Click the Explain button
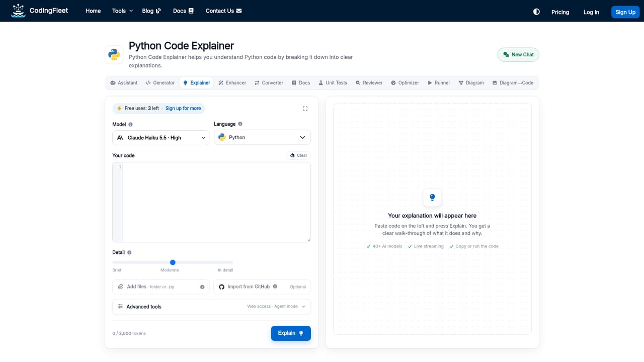Image resolution: width=644 pixels, height=362 pixels. [291, 333]
